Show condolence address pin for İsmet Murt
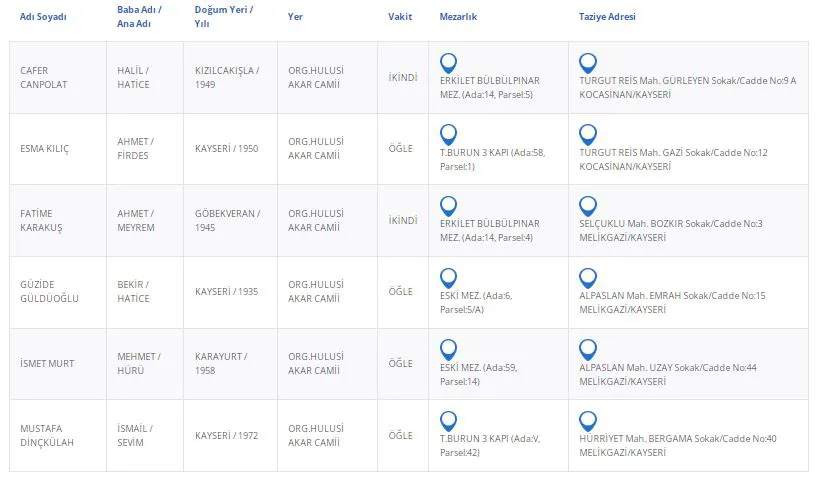The width and height of the screenshot is (825, 489). 588,349
